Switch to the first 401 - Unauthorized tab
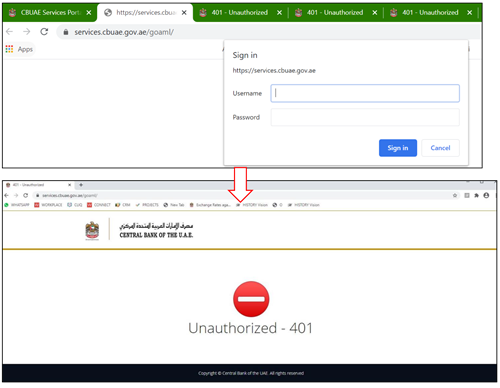 pos(239,13)
